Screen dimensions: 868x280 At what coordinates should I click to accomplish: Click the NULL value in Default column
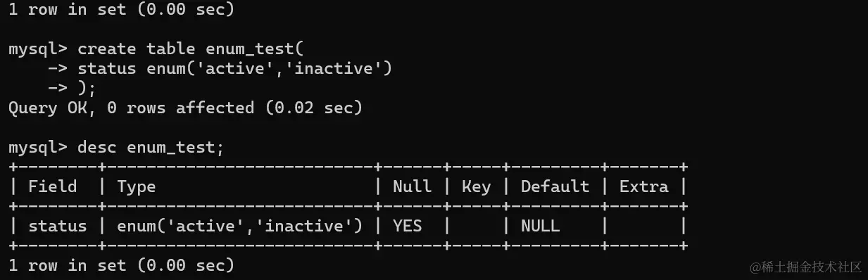click(540, 226)
